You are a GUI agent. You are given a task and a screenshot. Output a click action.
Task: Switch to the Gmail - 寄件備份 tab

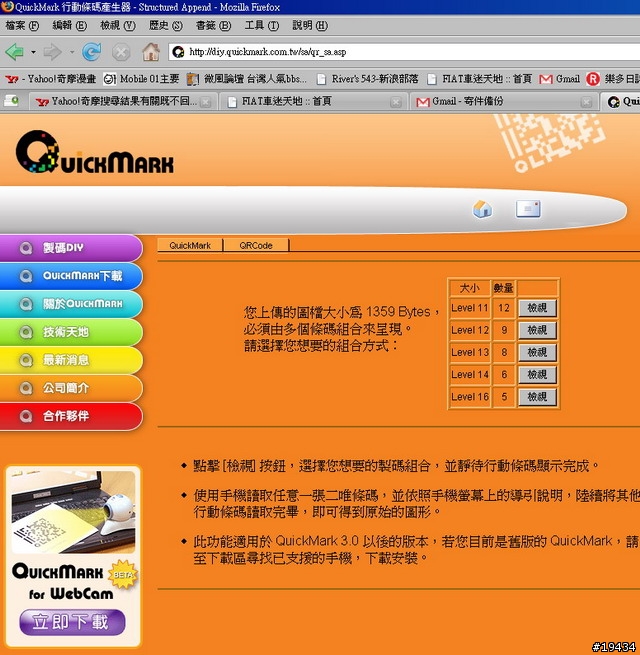[503, 101]
